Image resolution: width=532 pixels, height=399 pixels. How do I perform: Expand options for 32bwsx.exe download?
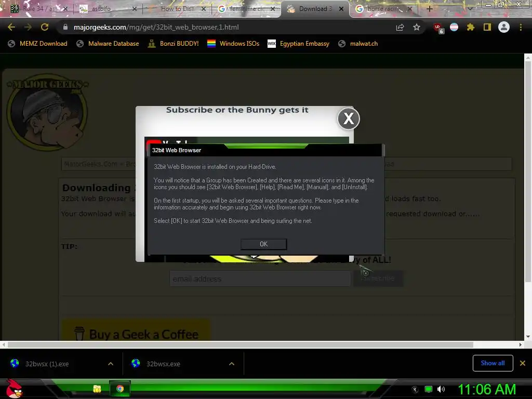pyautogui.click(x=232, y=364)
